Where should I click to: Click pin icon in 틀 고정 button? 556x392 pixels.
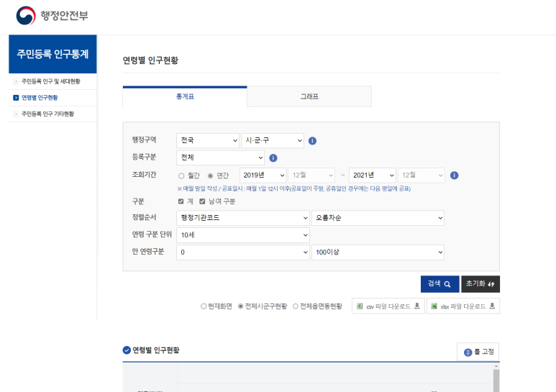coord(468,352)
